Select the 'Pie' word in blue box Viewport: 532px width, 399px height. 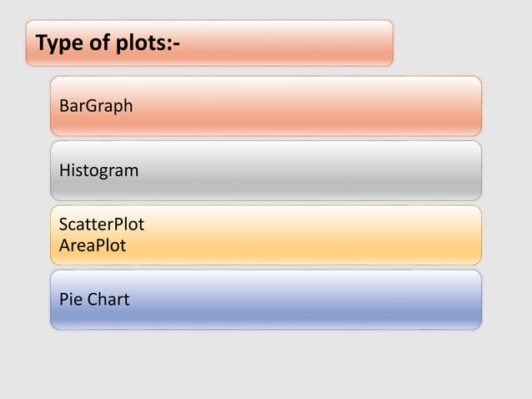(x=70, y=299)
